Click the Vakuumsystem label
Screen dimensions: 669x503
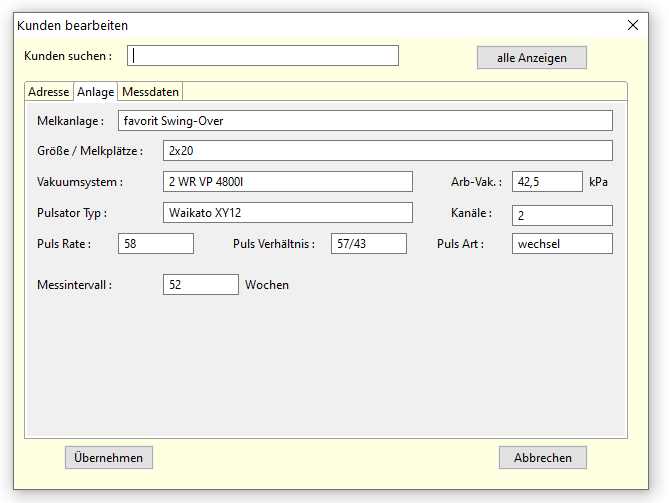pyautogui.click(x=80, y=182)
